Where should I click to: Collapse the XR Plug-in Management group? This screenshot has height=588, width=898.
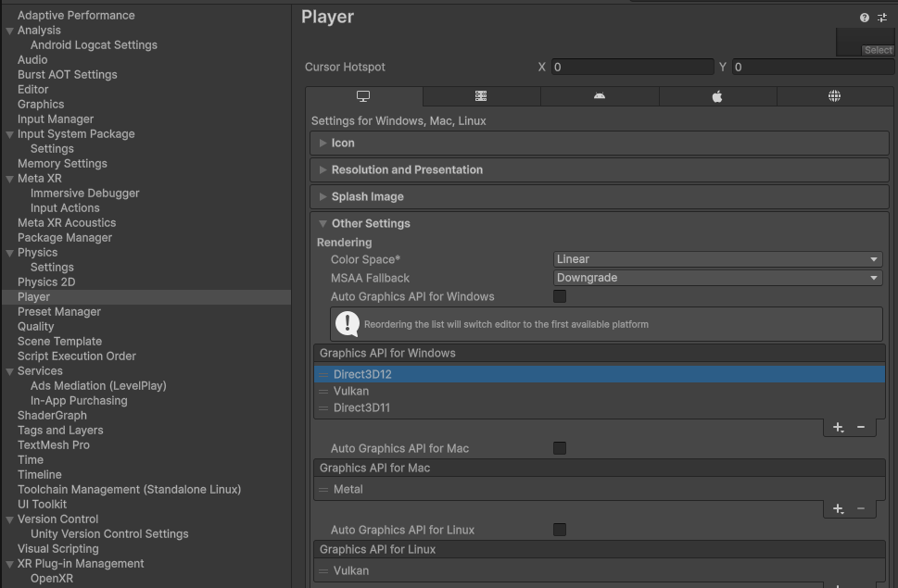coord(10,564)
